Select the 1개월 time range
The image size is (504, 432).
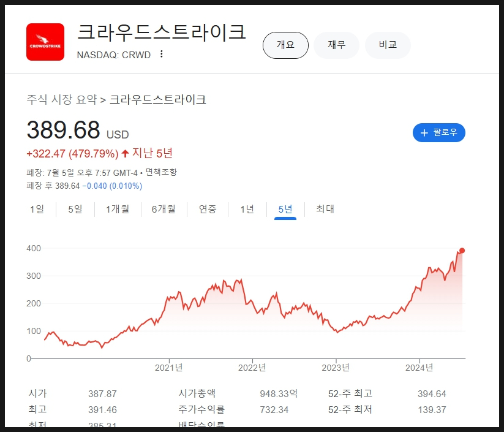[x=118, y=209]
